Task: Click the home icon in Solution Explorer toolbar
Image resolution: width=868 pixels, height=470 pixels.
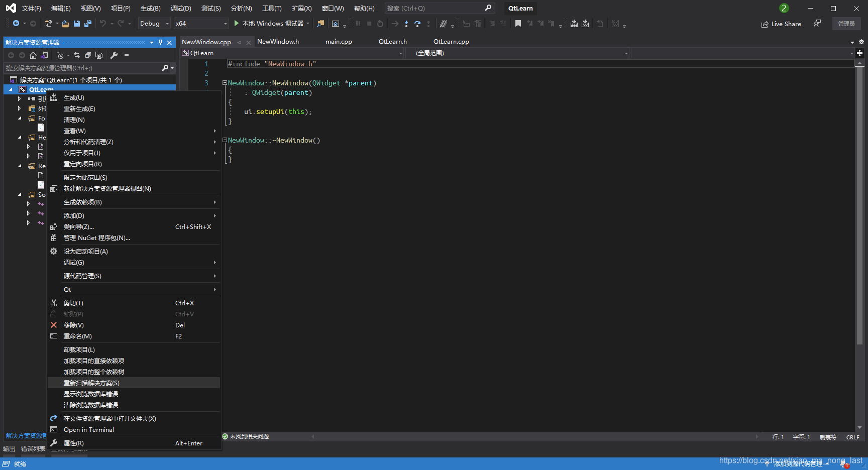Action: pos(33,55)
